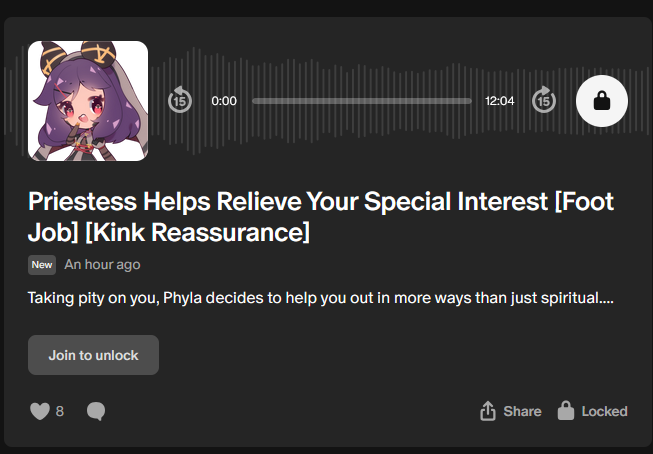This screenshot has width=653, height=454.
Task: Skip forward 15 seconds
Action: pyautogui.click(x=544, y=100)
